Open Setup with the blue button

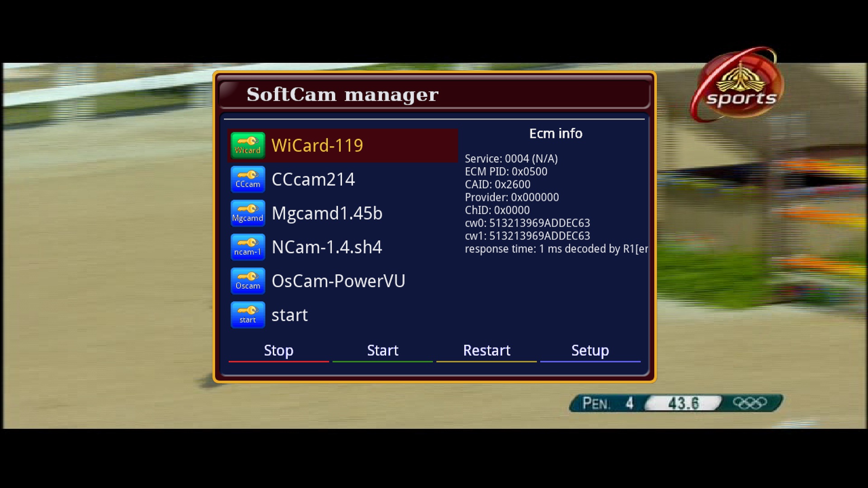click(590, 351)
